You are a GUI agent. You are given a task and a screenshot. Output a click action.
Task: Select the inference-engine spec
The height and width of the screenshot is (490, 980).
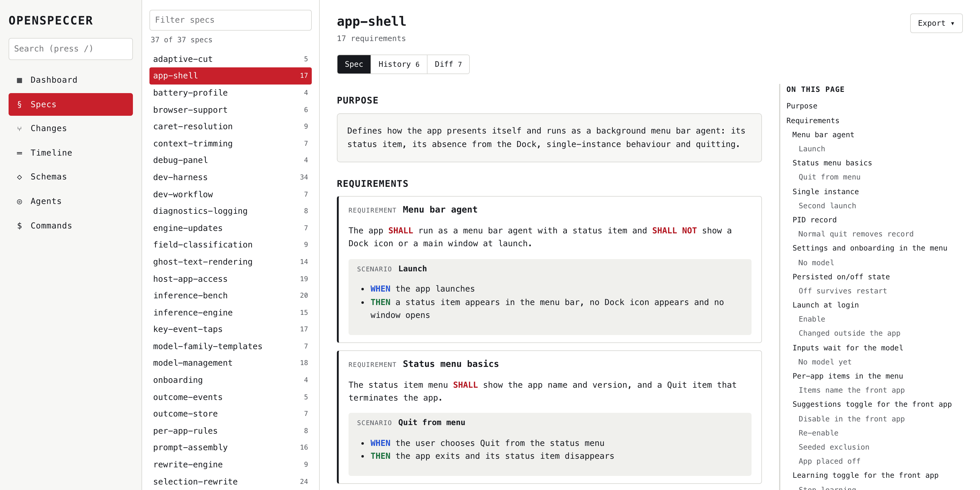click(x=230, y=312)
